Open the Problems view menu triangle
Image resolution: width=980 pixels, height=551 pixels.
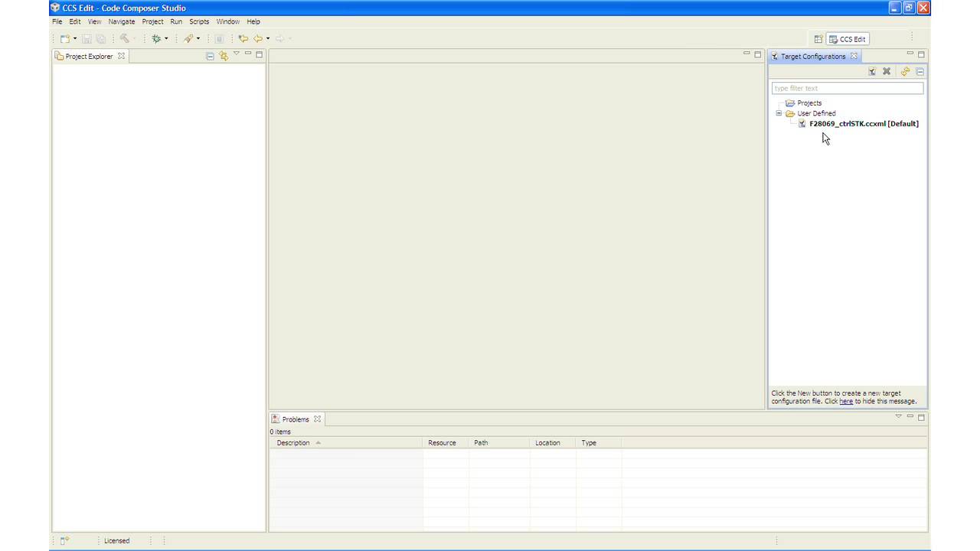[899, 416]
